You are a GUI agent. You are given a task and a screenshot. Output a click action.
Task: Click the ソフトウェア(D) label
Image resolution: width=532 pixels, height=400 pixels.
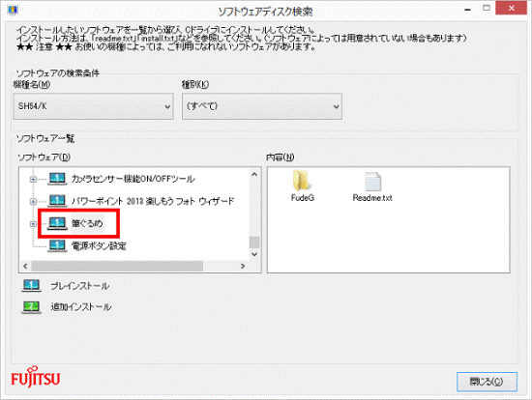[x=44, y=157]
